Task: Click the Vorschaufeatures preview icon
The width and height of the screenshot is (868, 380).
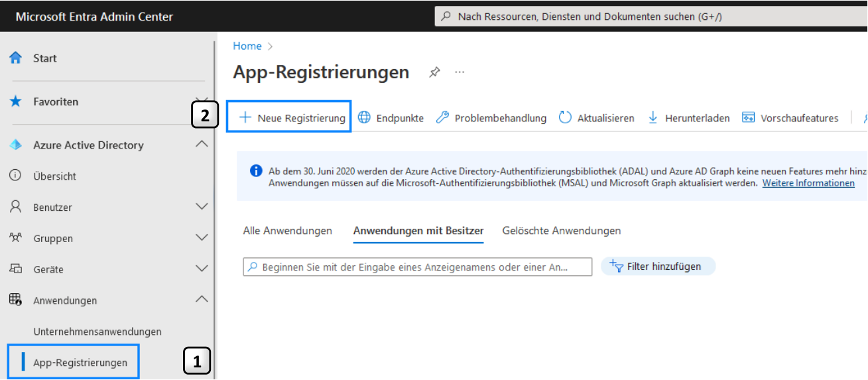Action: click(749, 117)
